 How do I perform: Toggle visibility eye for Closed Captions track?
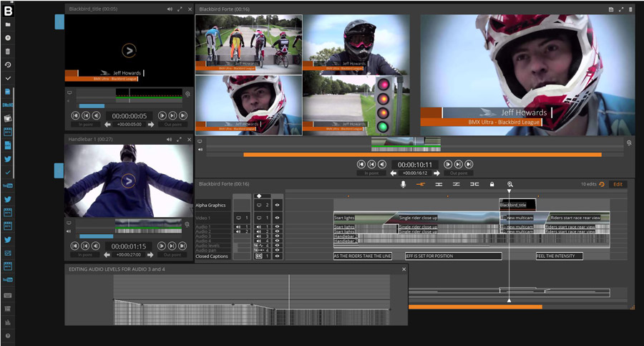(x=277, y=256)
